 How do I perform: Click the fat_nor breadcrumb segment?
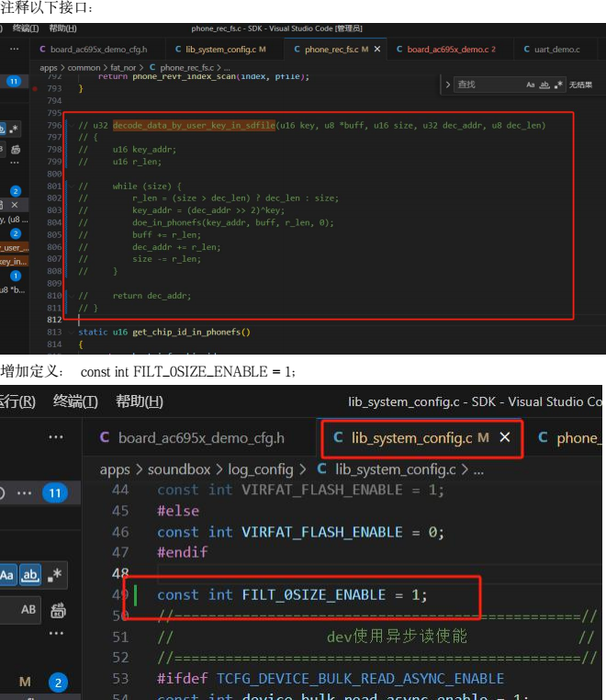(x=123, y=67)
